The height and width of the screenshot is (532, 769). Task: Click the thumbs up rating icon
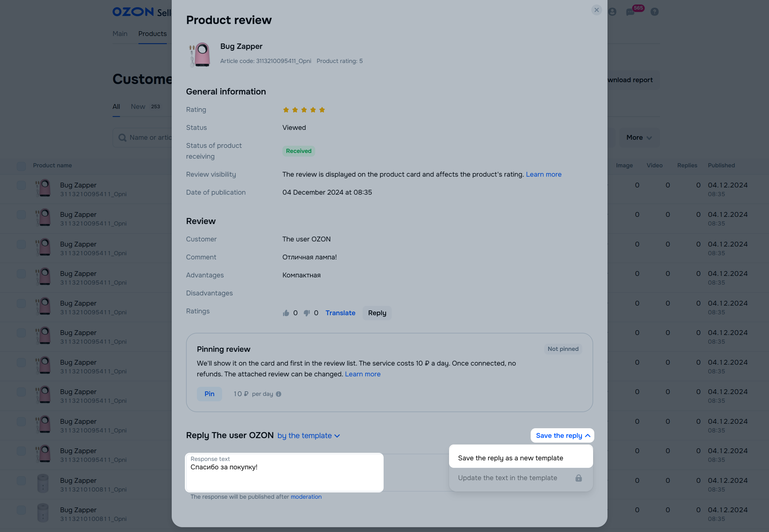(x=286, y=313)
